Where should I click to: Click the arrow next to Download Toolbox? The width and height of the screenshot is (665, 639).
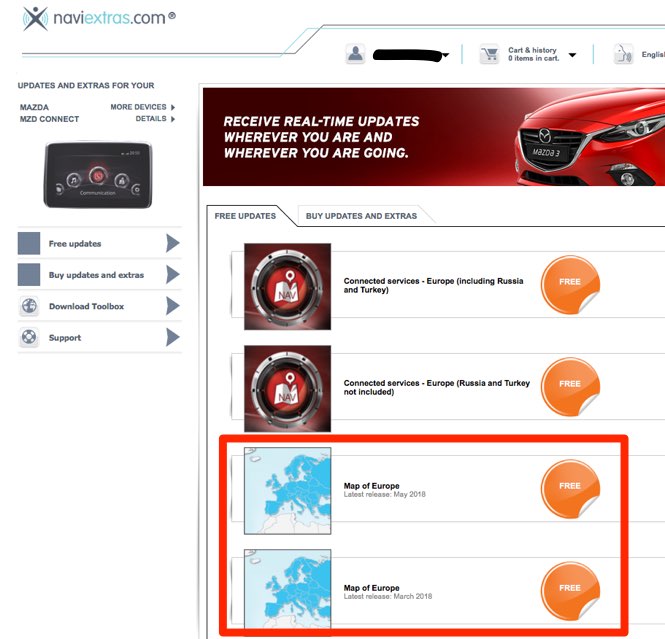(173, 306)
